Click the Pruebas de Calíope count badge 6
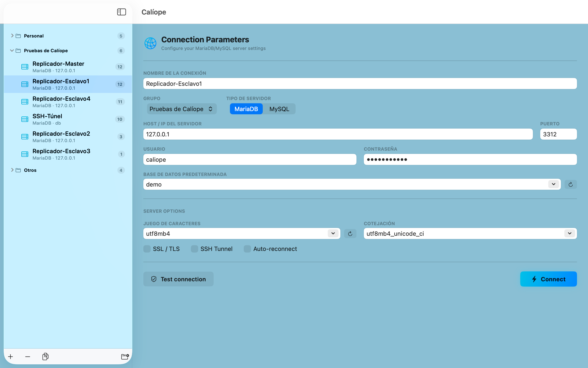 [x=121, y=51]
